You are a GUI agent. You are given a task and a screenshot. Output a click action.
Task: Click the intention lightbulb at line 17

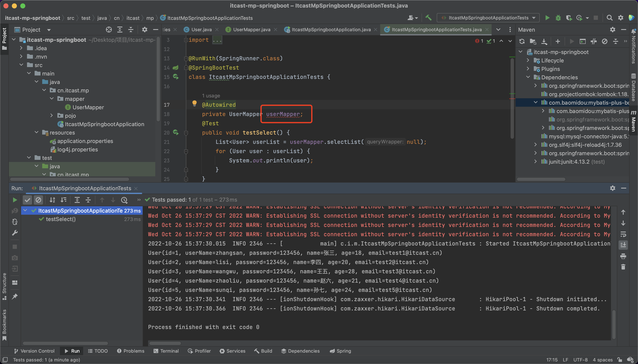coord(194,103)
